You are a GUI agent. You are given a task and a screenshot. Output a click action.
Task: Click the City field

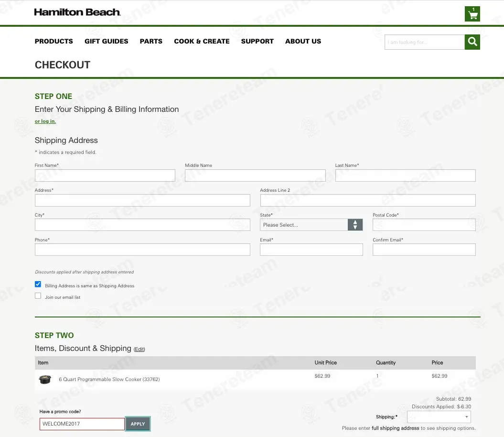coord(142,225)
